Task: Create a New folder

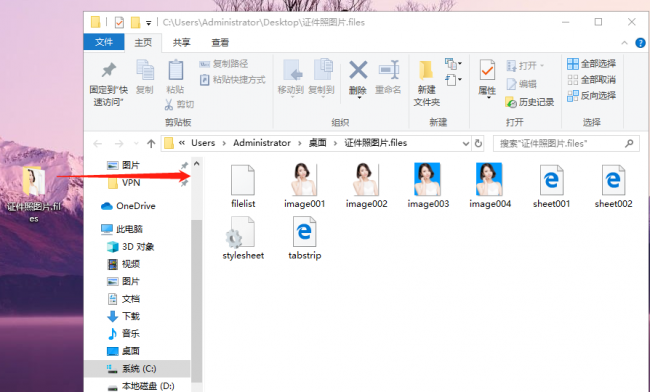Action: pyautogui.click(x=427, y=83)
